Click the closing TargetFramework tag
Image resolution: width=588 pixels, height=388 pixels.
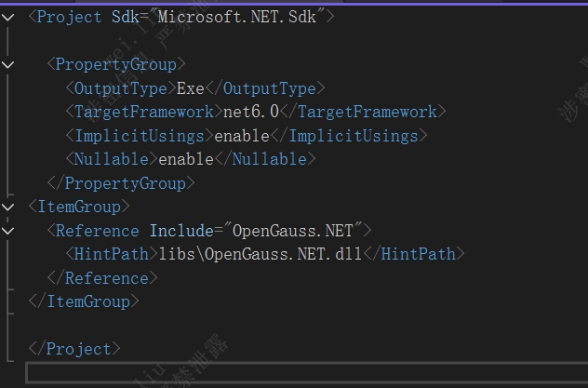[363, 112]
